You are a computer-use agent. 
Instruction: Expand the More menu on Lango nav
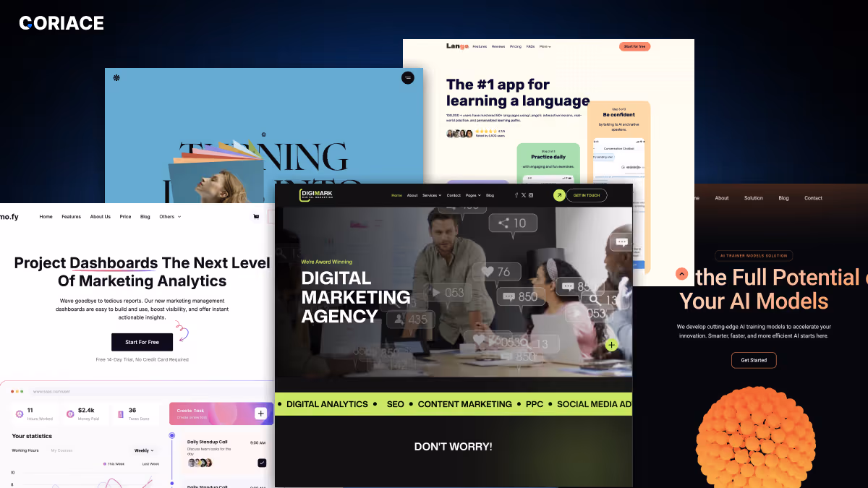545,46
